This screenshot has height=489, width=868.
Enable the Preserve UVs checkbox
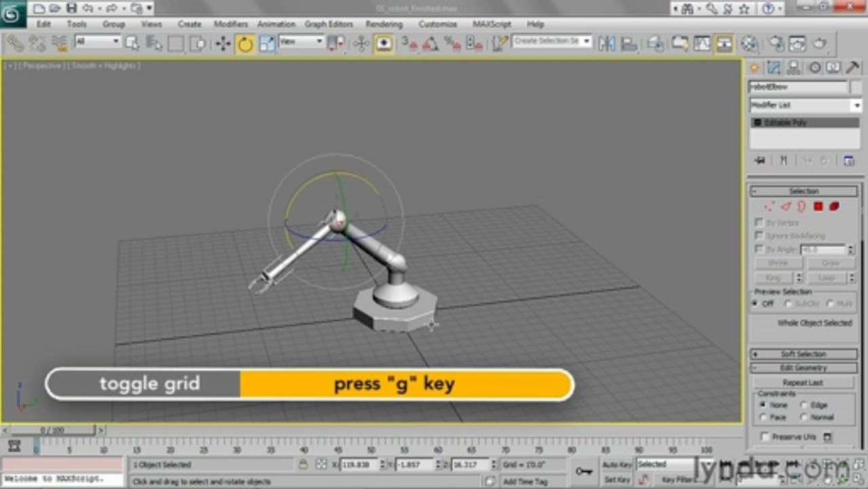click(766, 437)
